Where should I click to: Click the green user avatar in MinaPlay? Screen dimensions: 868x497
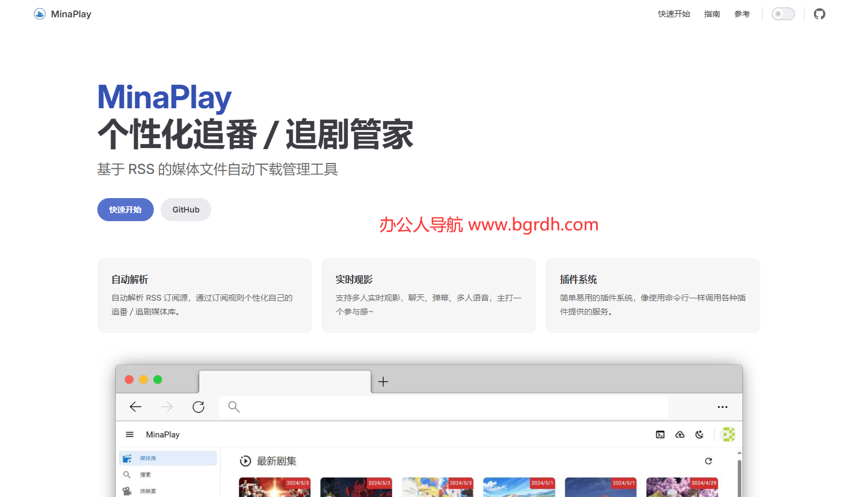(729, 434)
